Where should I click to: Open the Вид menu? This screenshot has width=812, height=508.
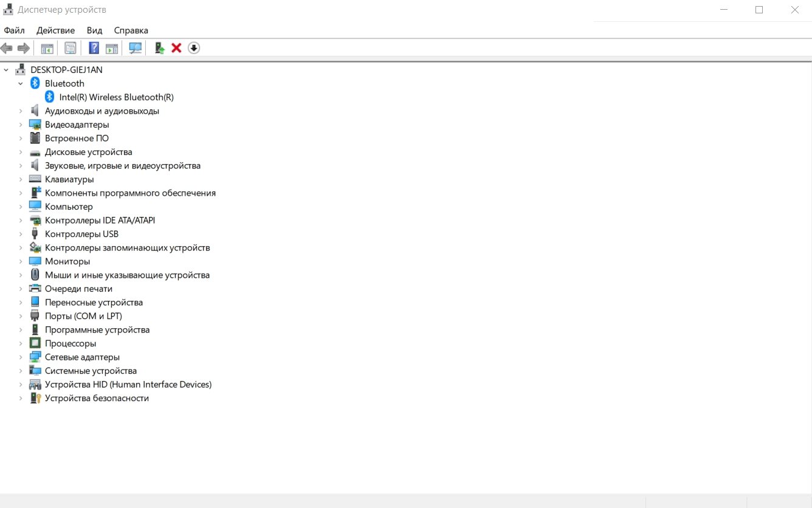pyautogui.click(x=94, y=30)
